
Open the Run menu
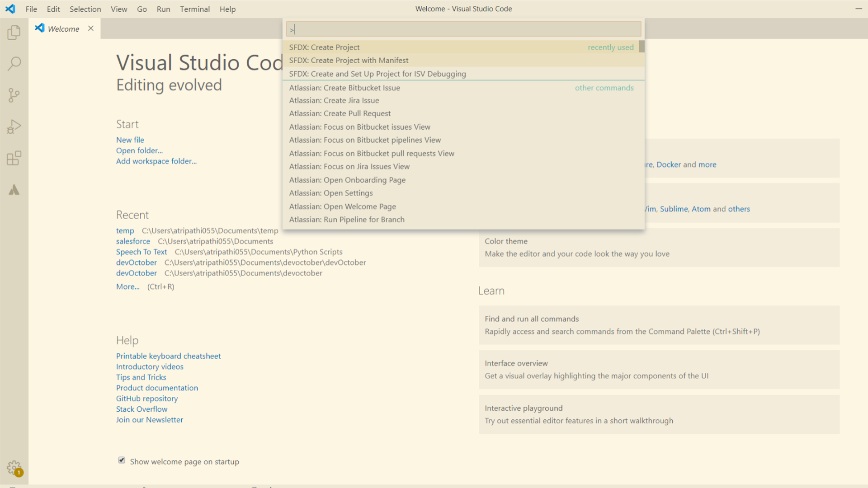(163, 9)
